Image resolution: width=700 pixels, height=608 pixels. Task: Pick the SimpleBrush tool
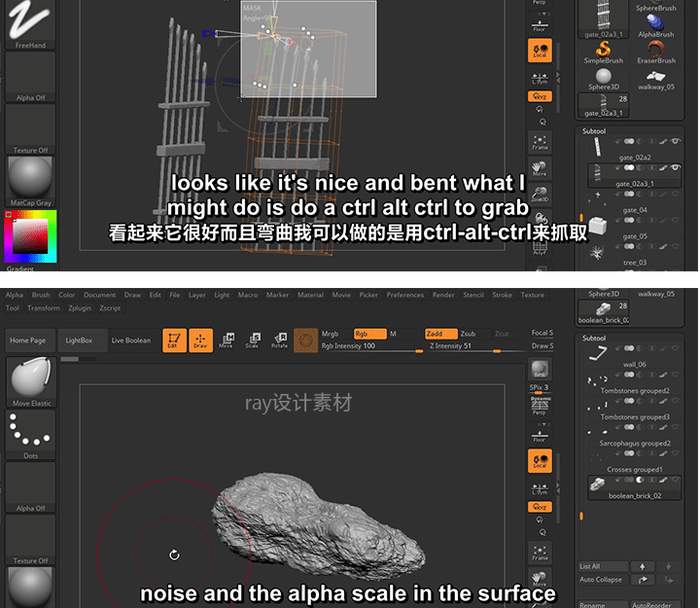pos(603,53)
